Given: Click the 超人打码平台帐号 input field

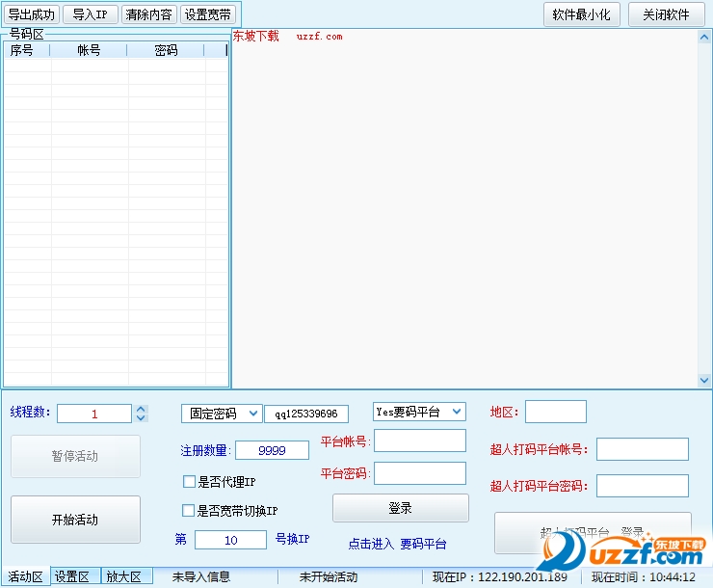Looking at the screenshot, I should tap(643, 449).
